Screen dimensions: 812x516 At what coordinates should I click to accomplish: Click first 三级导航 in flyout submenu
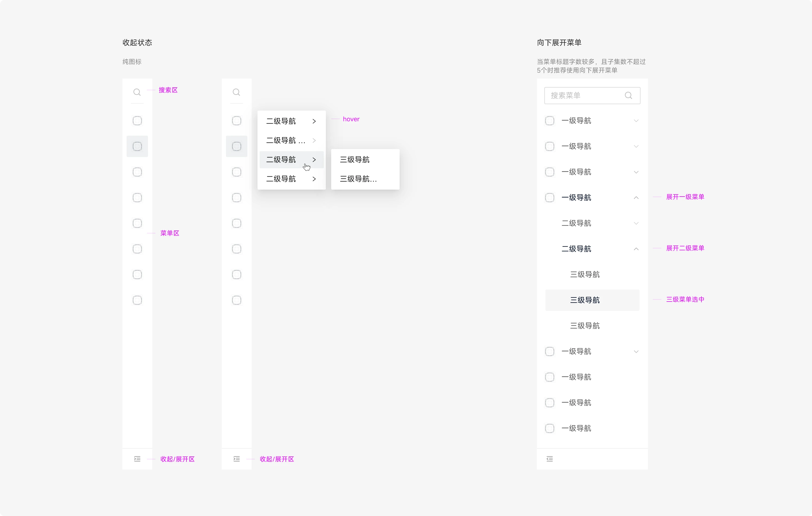point(355,159)
